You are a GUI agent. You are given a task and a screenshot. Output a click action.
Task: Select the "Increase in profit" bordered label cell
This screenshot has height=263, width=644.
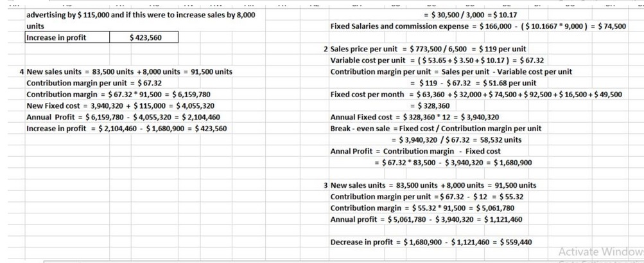[57, 38]
